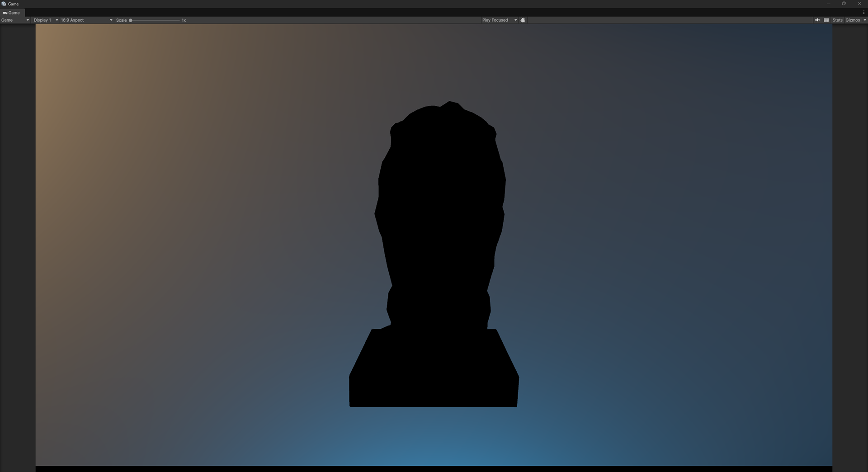
Task: Open the Display 1 dropdown
Action: click(46, 20)
